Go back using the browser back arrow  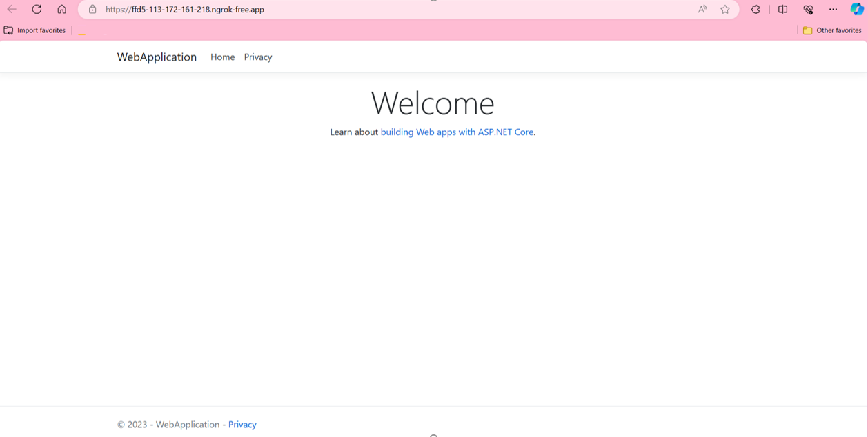(x=12, y=10)
